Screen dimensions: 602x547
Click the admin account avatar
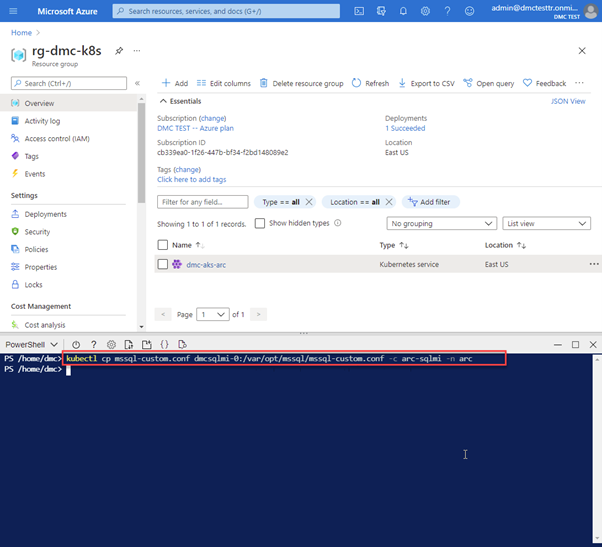point(590,11)
